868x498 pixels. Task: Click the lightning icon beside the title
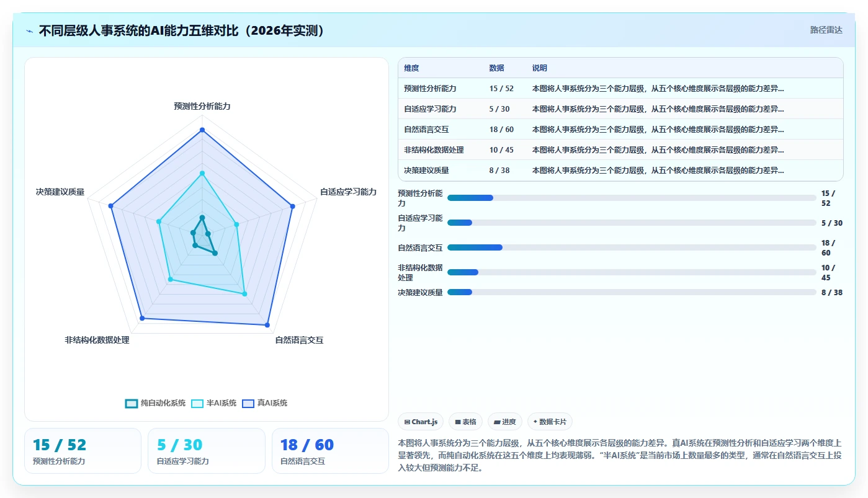coord(30,30)
